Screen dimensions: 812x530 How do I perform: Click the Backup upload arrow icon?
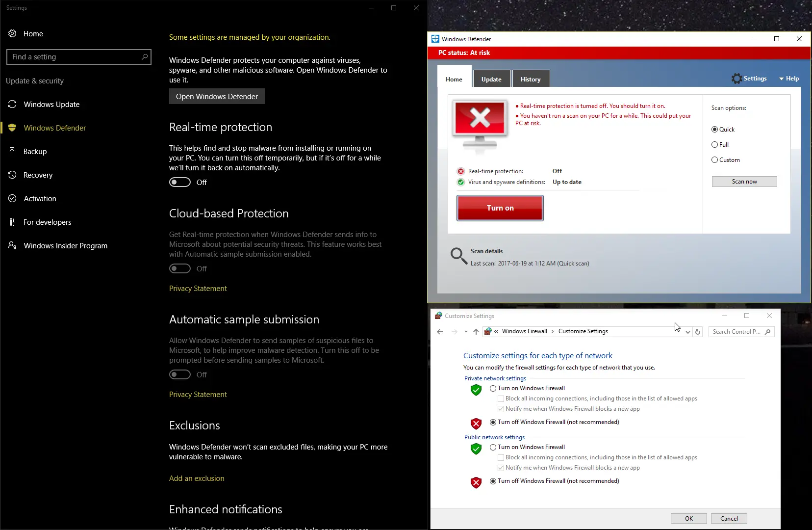tap(12, 151)
